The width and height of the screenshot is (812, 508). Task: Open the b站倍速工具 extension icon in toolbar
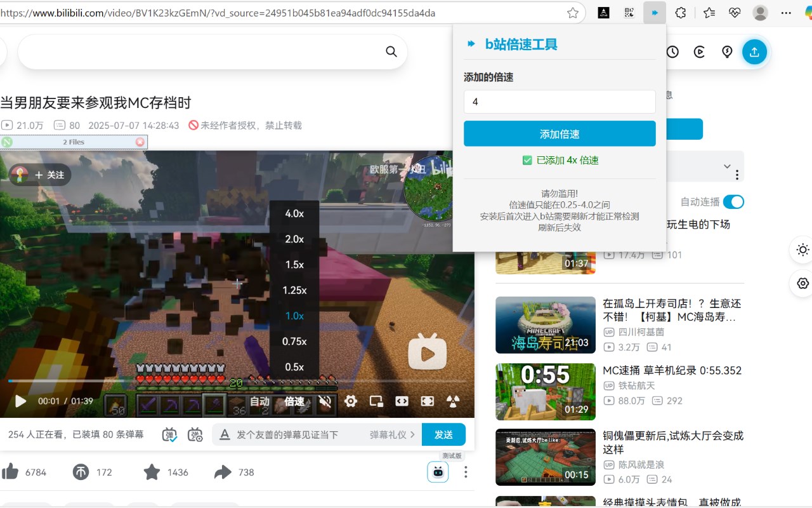(x=655, y=13)
